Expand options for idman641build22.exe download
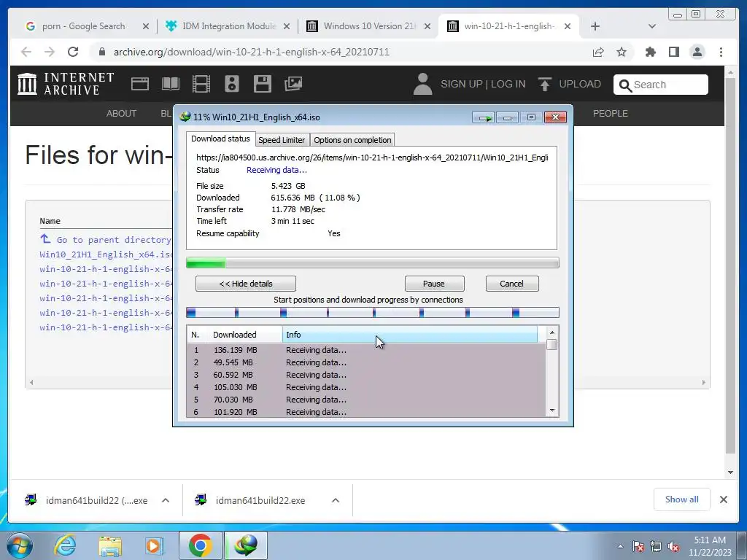The width and height of the screenshot is (747, 560). [x=336, y=500]
